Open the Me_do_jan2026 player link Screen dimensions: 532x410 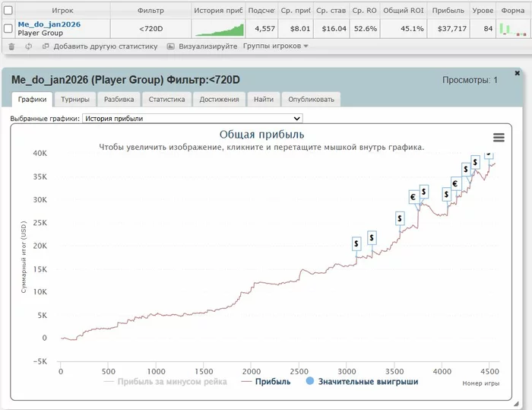pyautogui.click(x=49, y=24)
